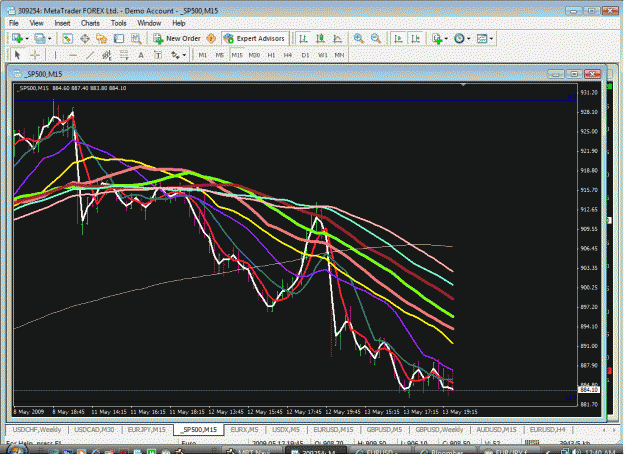Toggle the Chart Shift icon
Viewport: 625px width, 454px height.
(415, 39)
